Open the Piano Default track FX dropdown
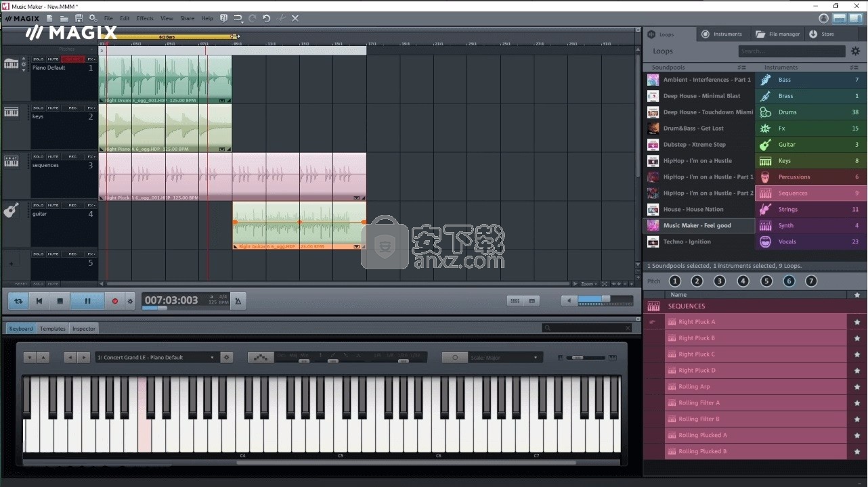868x487 pixels. [91, 60]
